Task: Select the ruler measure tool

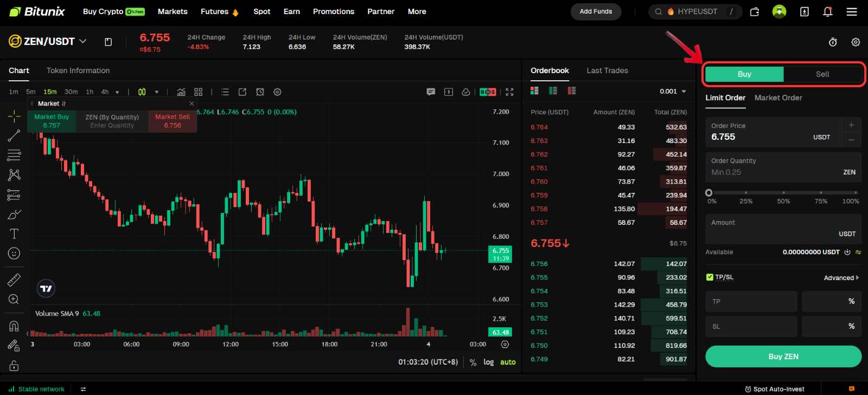Action: 14,280
